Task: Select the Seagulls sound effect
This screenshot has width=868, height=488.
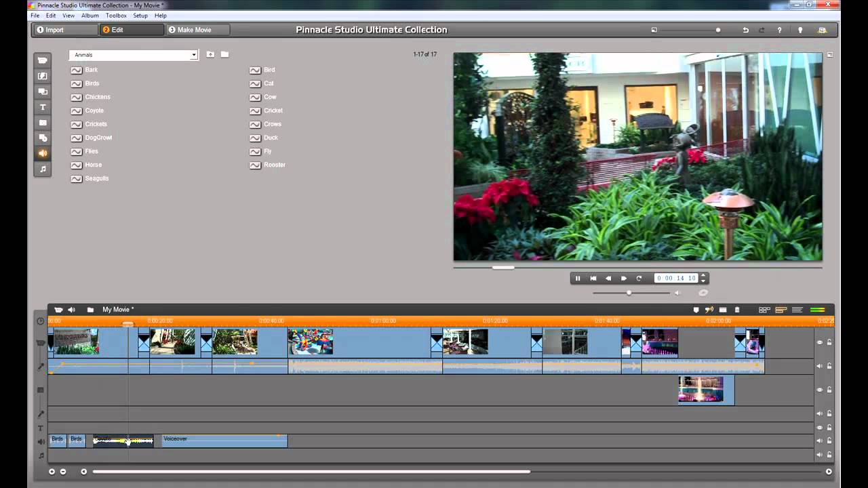Action: tap(97, 178)
